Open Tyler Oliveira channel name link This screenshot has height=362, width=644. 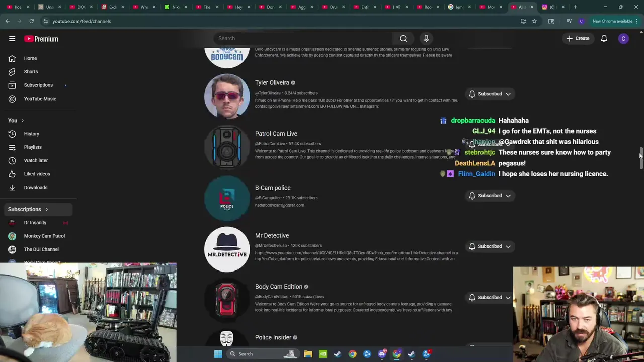tap(272, 83)
